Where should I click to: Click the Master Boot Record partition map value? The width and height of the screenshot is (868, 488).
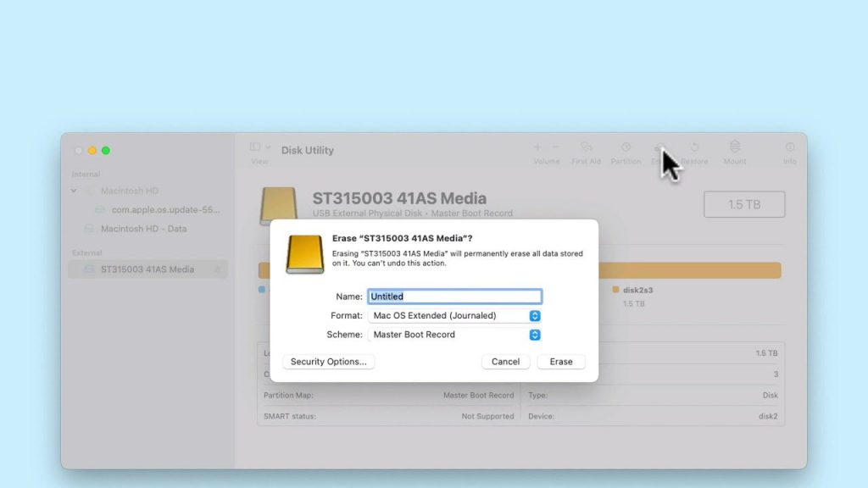click(x=478, y=395)
